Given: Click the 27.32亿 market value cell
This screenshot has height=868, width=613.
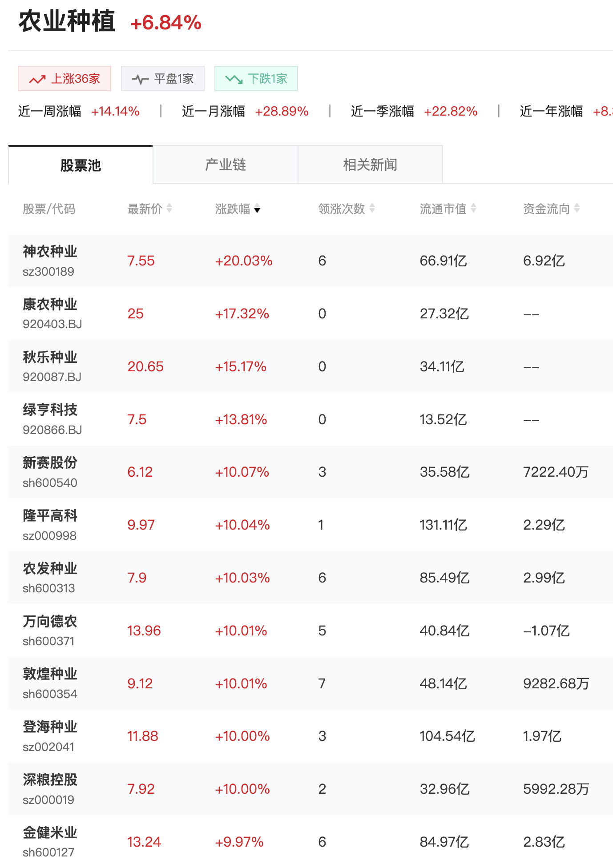Looking at the screenshot, I should click(444, 313).
